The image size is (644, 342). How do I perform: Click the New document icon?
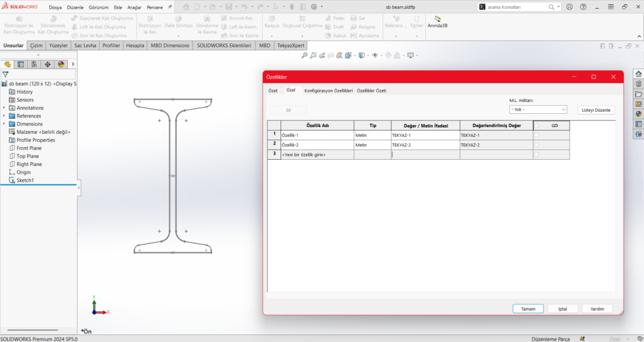tap(197, 7)
